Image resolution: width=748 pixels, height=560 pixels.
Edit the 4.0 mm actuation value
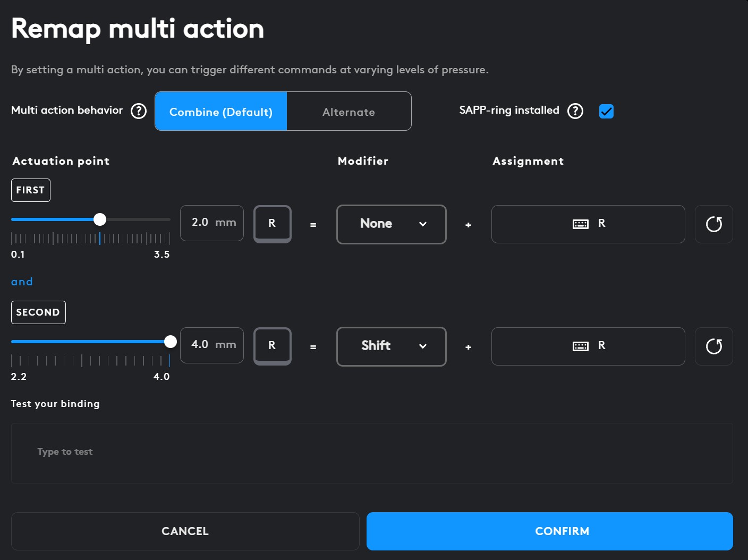pos(212,345)
